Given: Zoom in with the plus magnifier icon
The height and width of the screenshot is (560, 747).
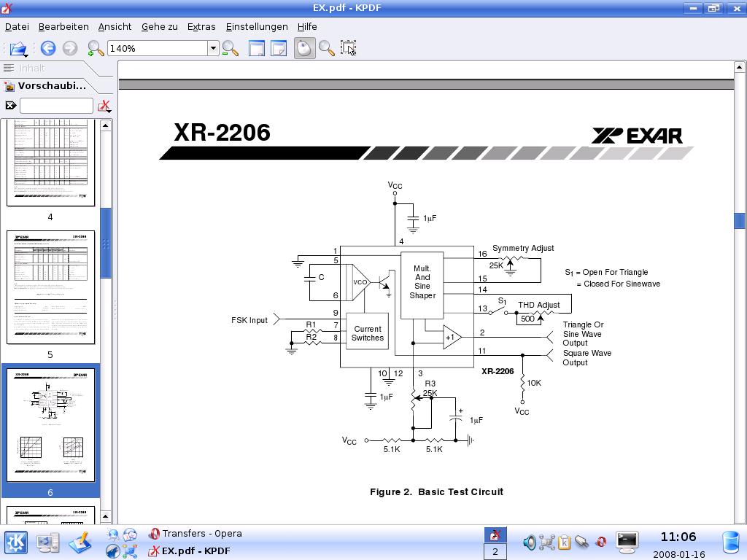Looking at the screenshot, I should [x=96, y=49].
